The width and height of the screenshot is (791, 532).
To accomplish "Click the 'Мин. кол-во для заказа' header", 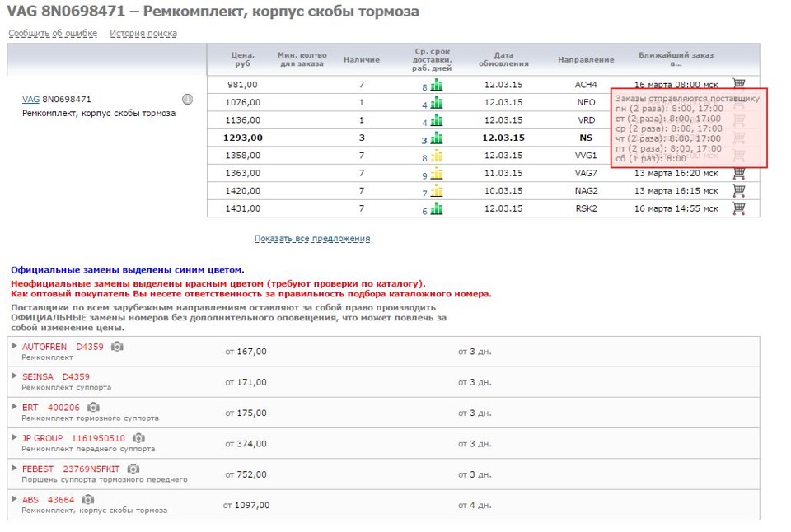I will pyautogui.click(x=302, y=59).
